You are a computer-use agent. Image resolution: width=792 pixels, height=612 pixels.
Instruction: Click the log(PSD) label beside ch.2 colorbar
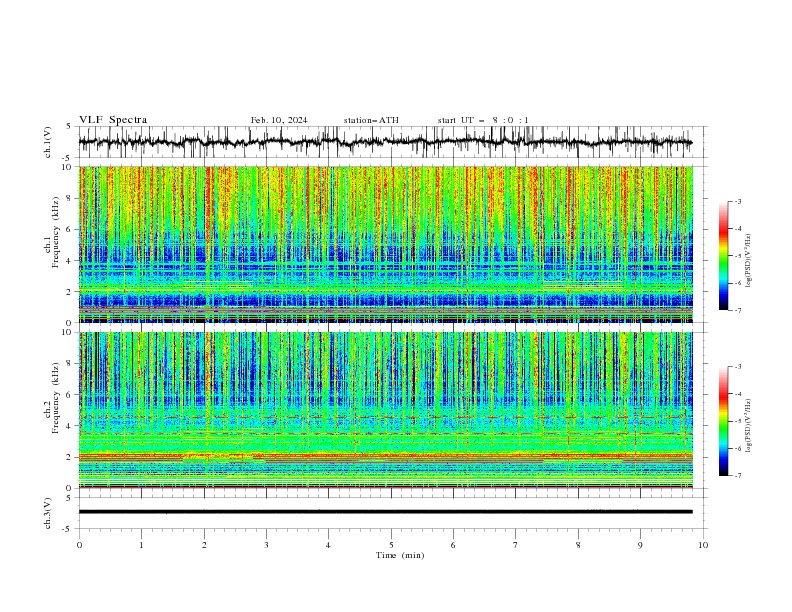[749, 425]
